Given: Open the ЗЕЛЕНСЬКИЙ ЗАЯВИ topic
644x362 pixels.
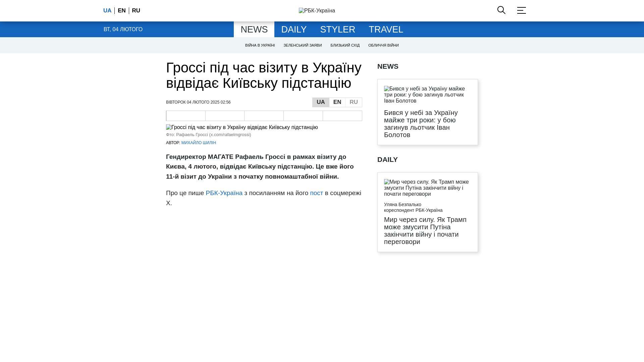Looking at the screenshot, I should 303,45.
